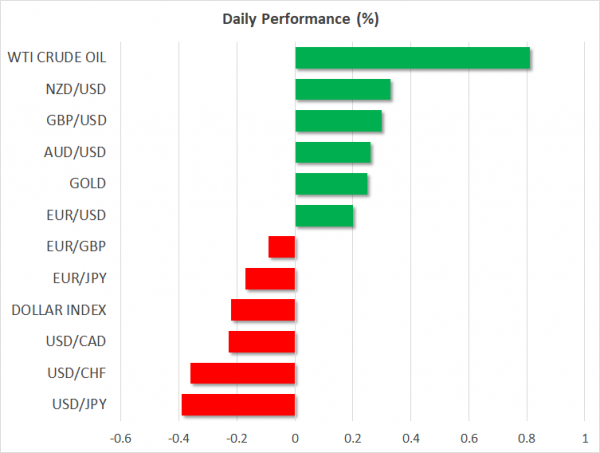Click the small red EUR/GBP bar
Image resolution: width=600 pixels, height=453 pixels.
[282, 247]
